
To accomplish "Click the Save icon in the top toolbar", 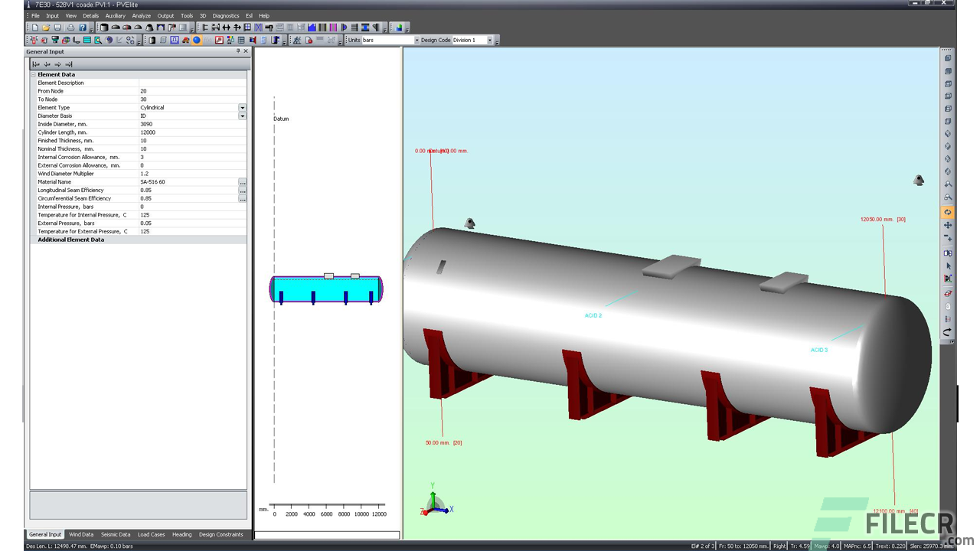I will 57,27.
